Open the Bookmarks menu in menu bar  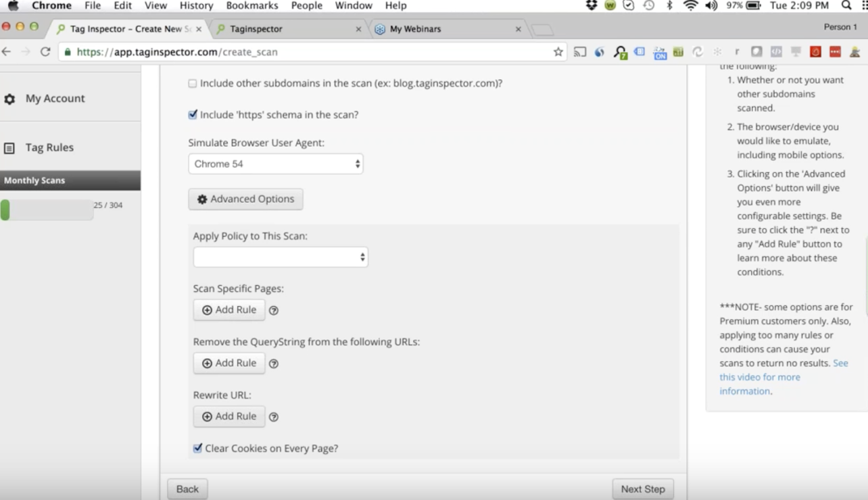[252, 5]
